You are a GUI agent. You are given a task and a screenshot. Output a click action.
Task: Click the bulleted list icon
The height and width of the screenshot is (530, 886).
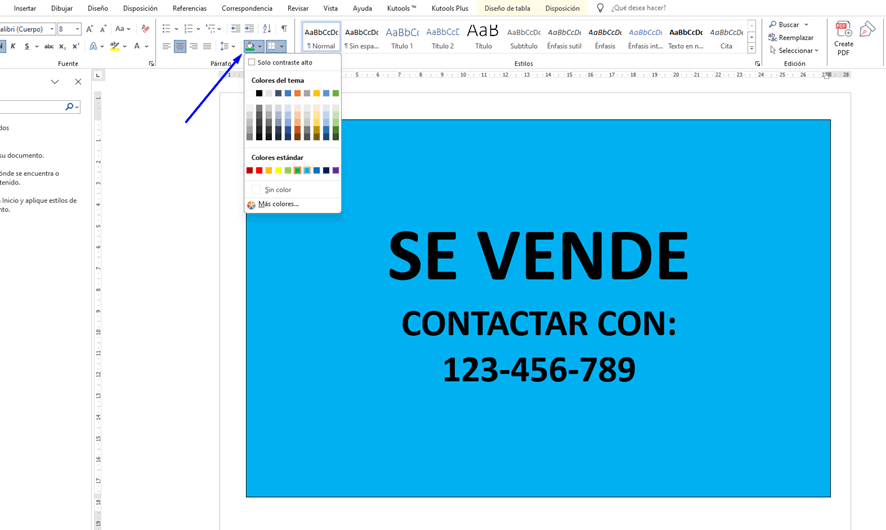(166, 29)
